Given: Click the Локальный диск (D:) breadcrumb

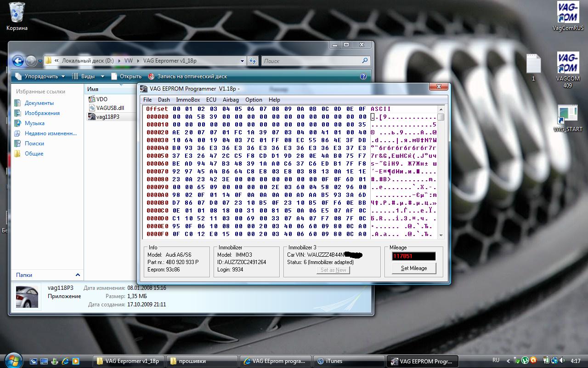Looking at the screenshot, I should [88, 61].
